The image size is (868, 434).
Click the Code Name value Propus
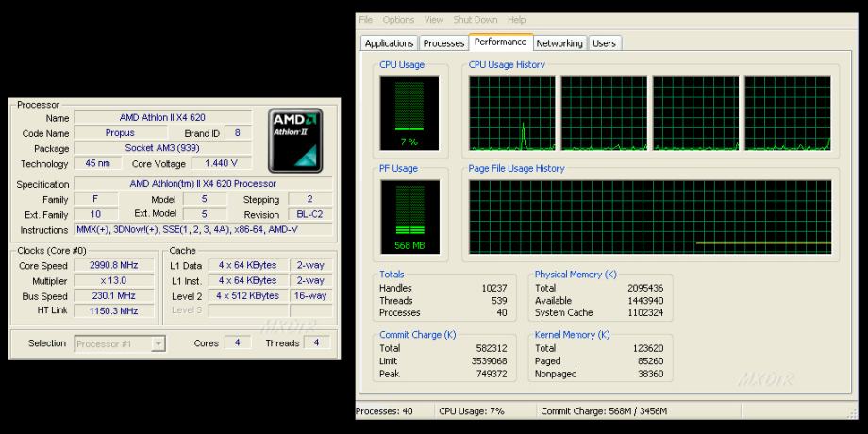click(121, 133)
